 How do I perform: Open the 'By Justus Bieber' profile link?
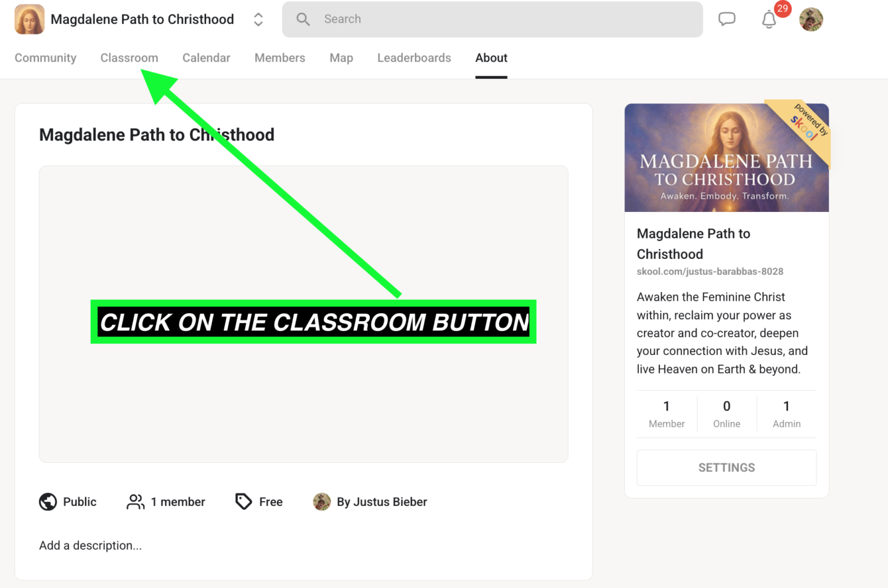382,502
